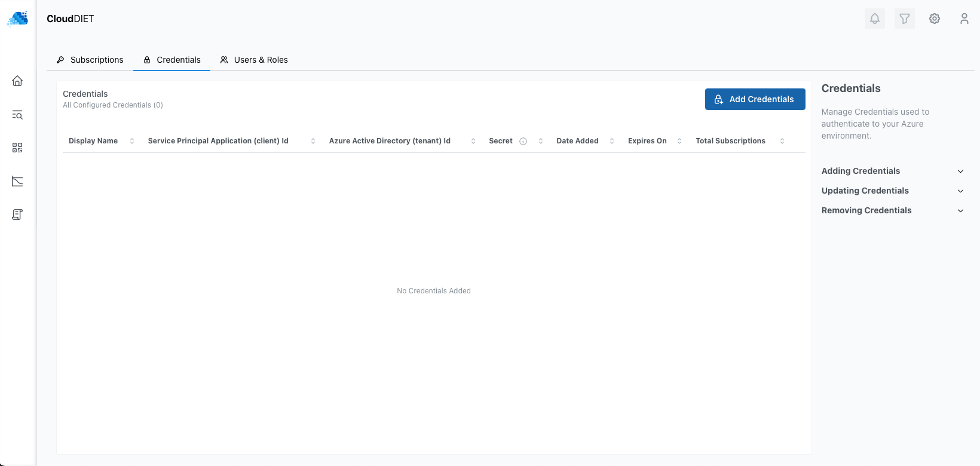
Task: Open the chart analytics sidebar icon
Action: point(17,181)
